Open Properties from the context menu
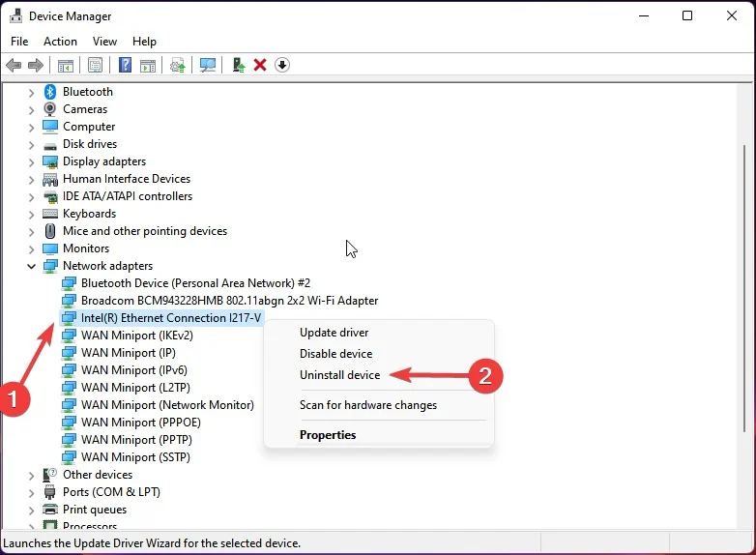This screenshot has height=555, width=756. [328, 434]
